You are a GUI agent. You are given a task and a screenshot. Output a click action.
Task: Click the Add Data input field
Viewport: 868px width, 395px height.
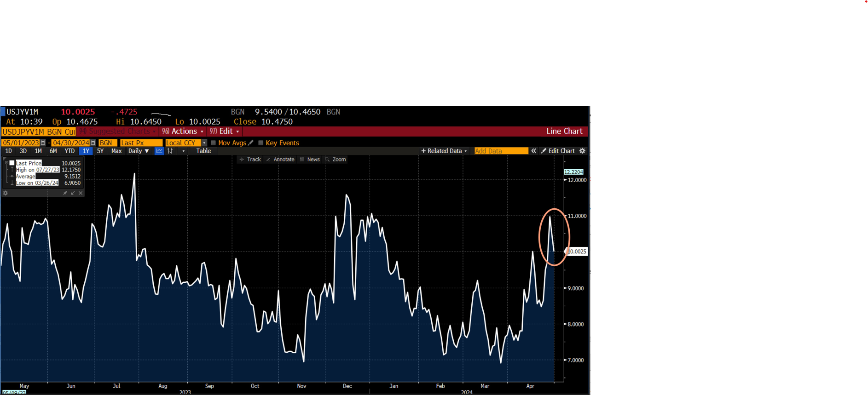click(x=501, y=151)
